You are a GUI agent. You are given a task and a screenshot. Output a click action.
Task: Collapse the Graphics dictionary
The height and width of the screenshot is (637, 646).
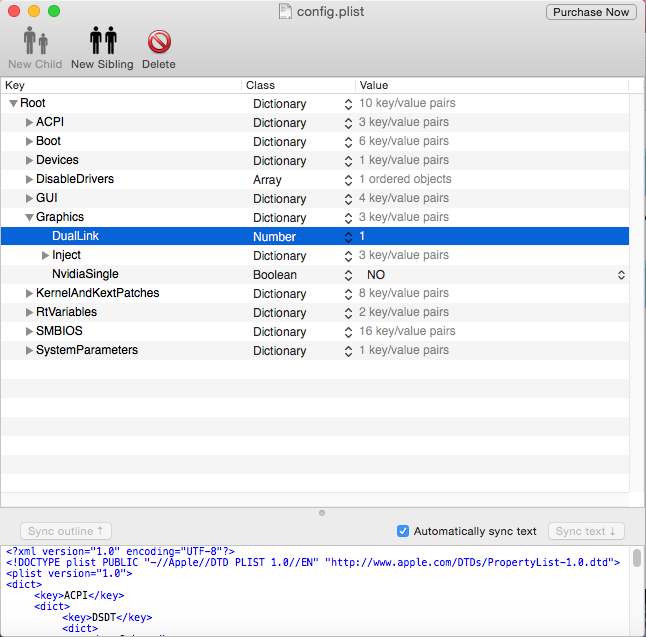pyautogui.click(x=29, y=217)
